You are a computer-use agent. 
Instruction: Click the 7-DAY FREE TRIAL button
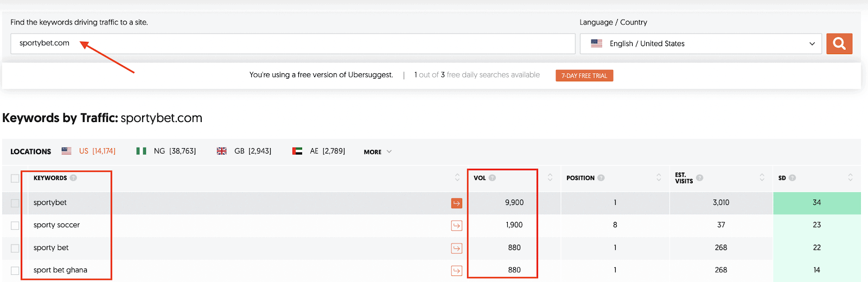click(584, 76)
